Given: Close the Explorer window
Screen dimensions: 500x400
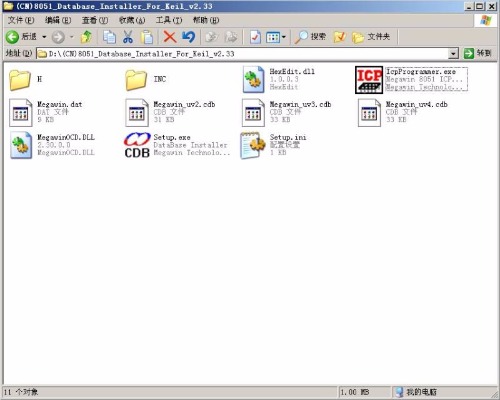Looking at the screenshot, I should coord(492,6).
